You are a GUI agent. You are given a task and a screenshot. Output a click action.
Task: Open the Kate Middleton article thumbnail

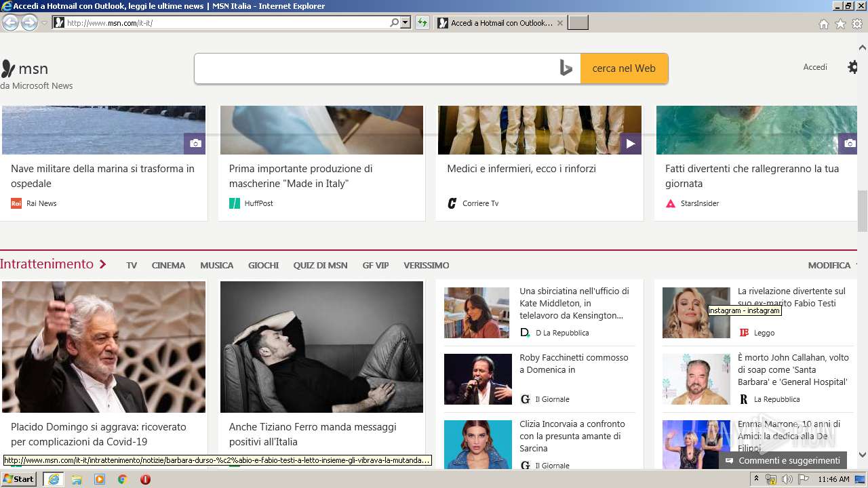coord(477,312)
